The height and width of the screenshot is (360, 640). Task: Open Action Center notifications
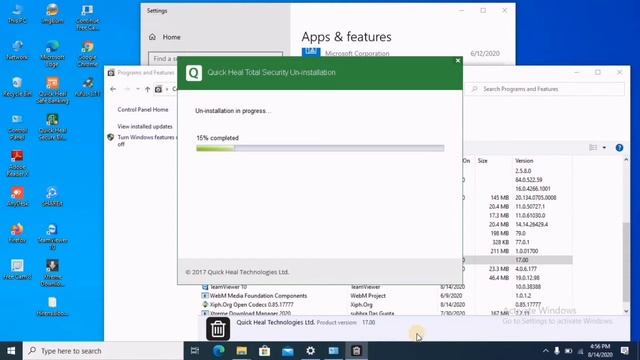click(x=624, y=351)
